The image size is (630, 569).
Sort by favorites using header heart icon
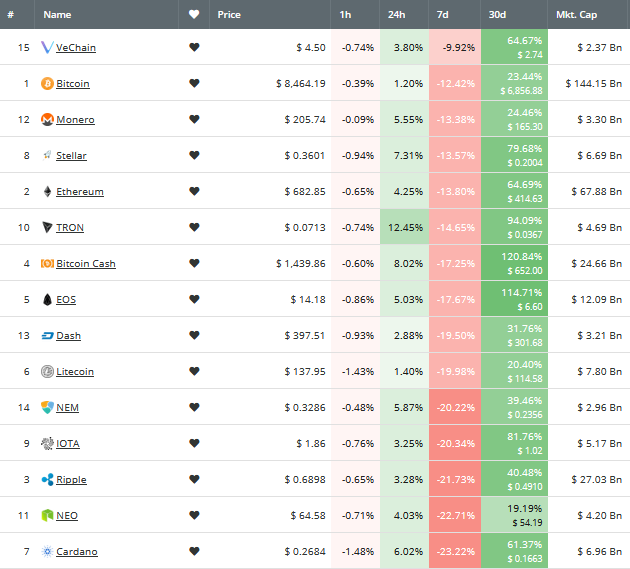194,14
